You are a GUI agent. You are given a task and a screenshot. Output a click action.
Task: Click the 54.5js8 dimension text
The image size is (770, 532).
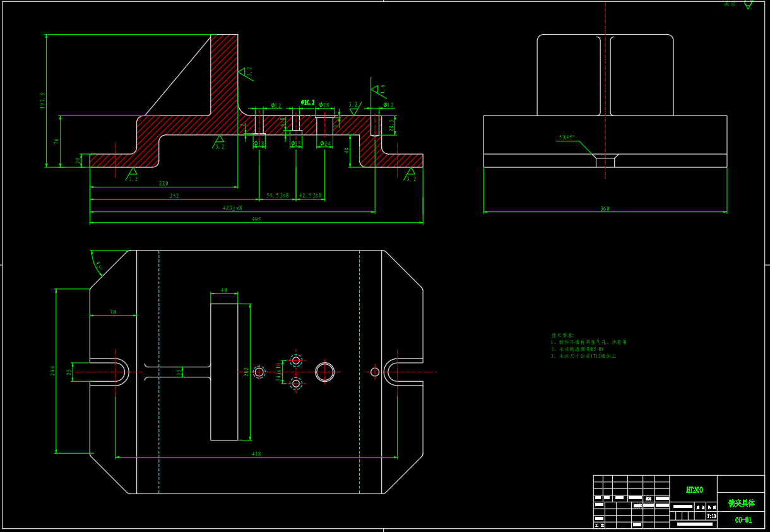(277, 196)
